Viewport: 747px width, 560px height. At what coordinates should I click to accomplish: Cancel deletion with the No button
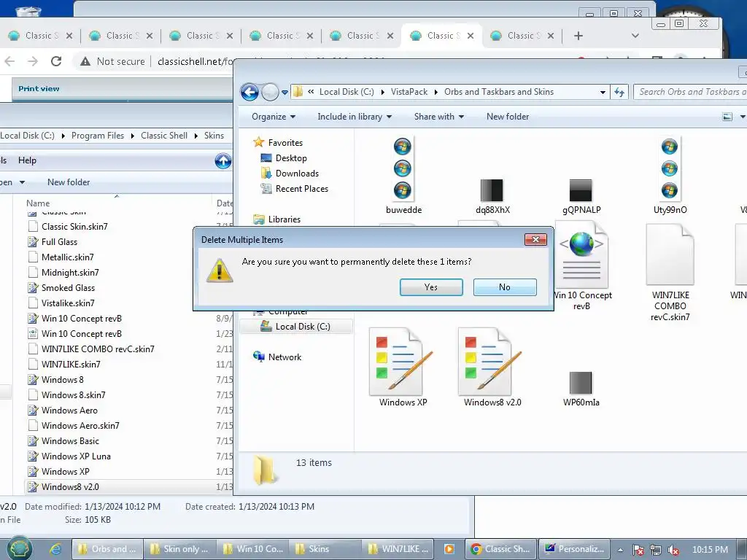pos(505,287)
